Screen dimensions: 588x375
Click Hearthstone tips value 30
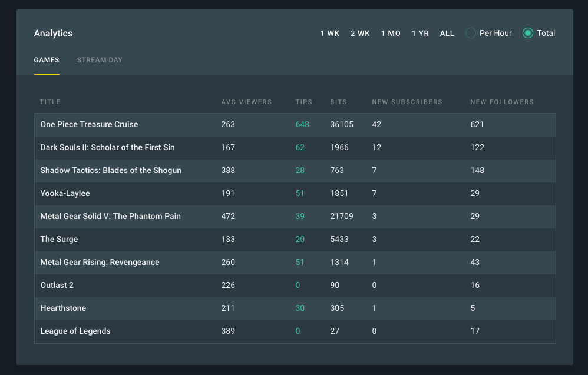coord(300,308)
